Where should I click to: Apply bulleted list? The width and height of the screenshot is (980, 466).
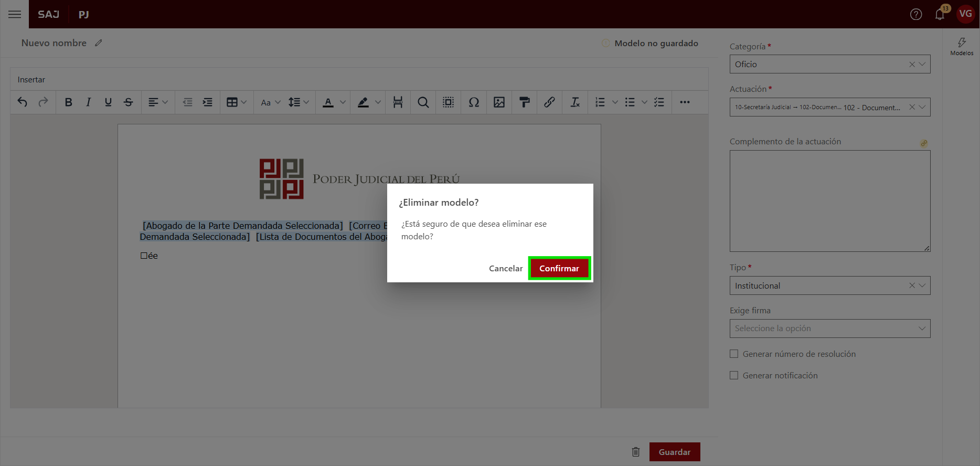click(630, 102)
